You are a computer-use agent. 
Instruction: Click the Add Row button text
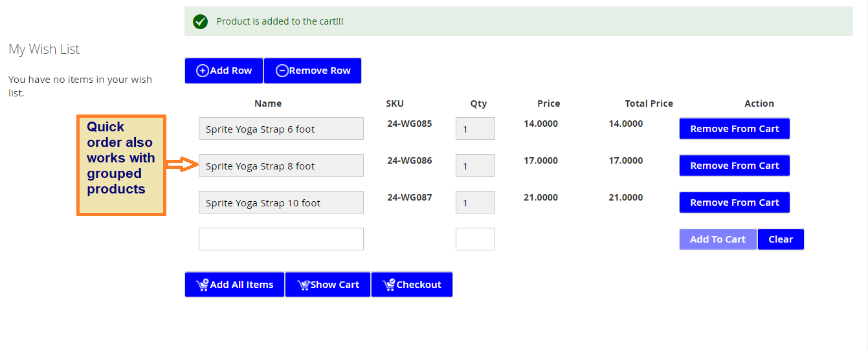point(231,71)
